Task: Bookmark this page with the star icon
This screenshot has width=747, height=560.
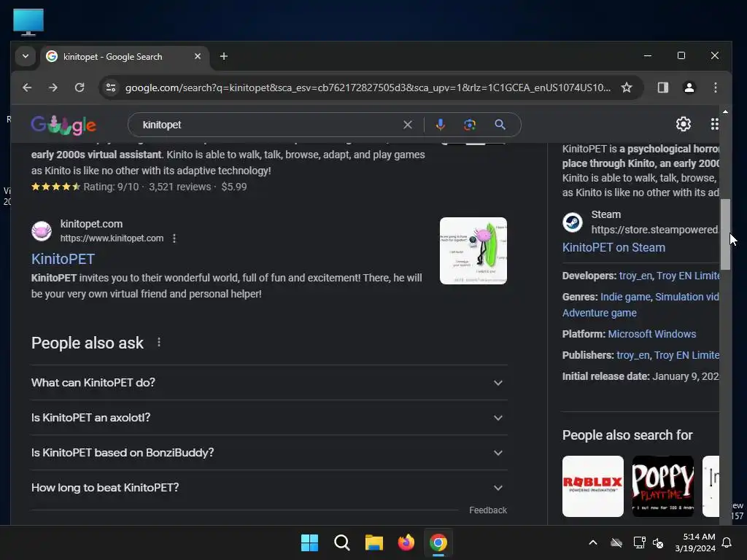Action: 627,87
